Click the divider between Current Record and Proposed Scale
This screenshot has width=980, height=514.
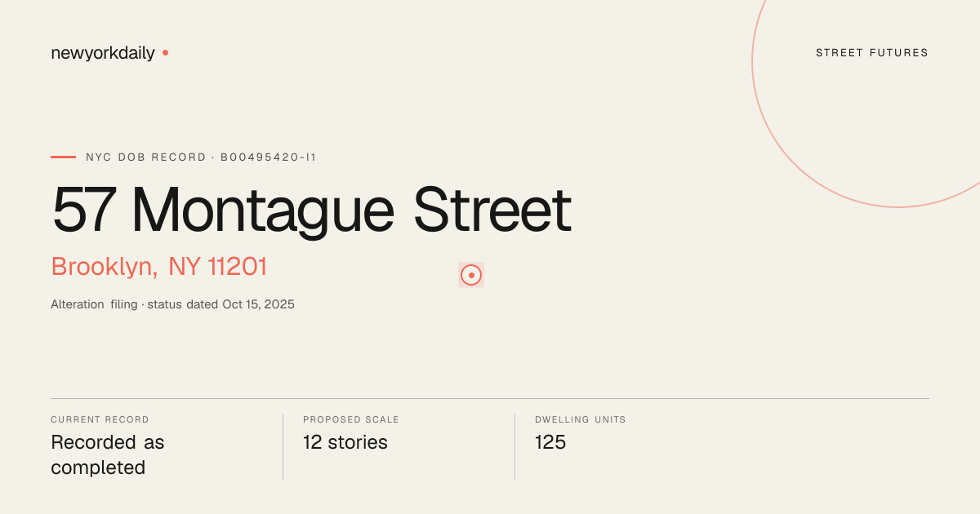pos(283,446)
